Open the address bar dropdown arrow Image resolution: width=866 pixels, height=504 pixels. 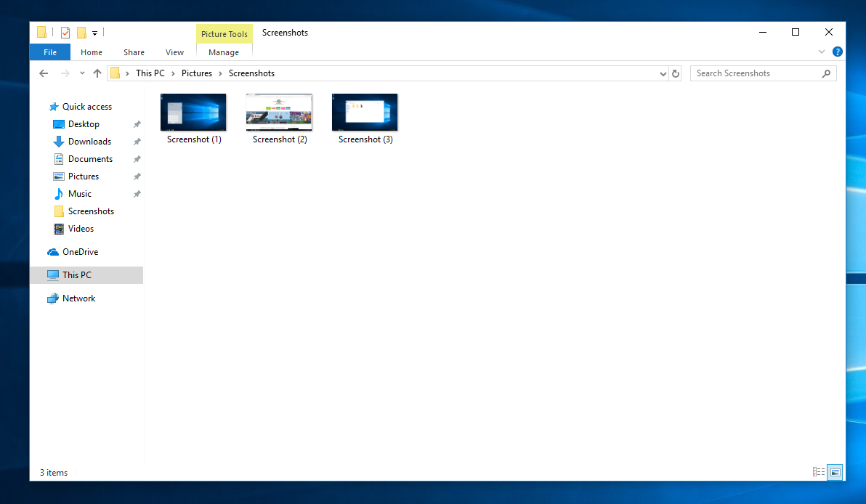point(662,73)
